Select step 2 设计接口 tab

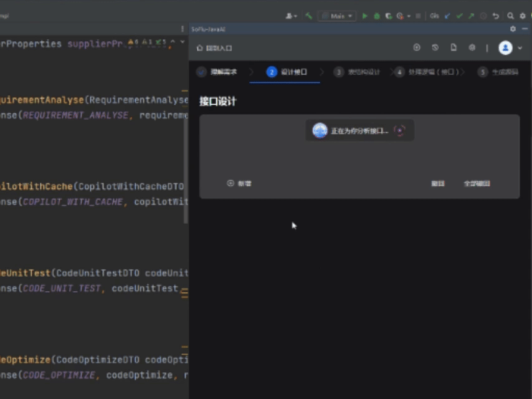[x=287, y=72]
